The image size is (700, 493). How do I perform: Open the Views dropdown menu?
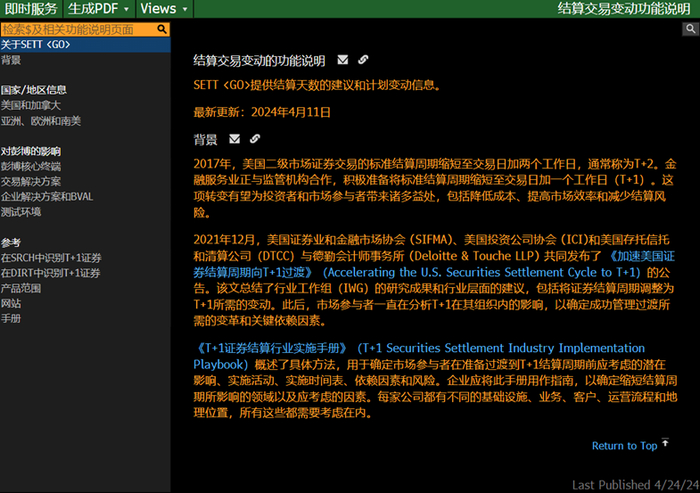click(164, 8)
